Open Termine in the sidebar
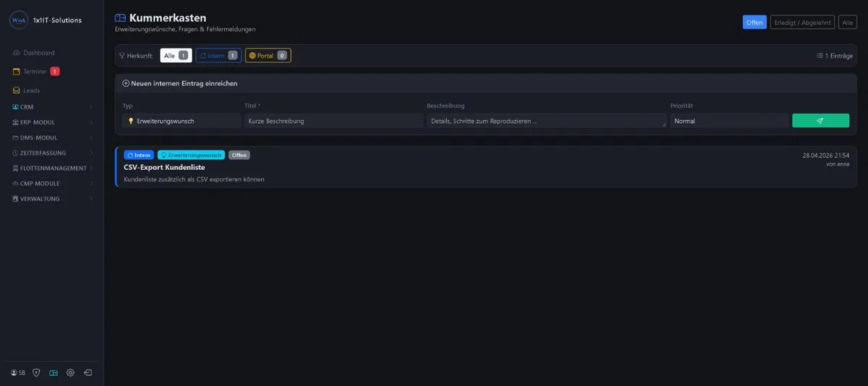This screenshot has width=868, height=386. click(35, 72)
